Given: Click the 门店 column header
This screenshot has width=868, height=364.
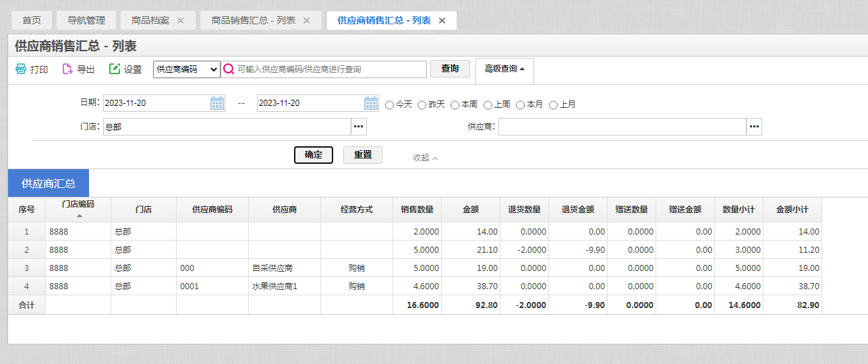Looking at the screenshot, I should point(144,210).
